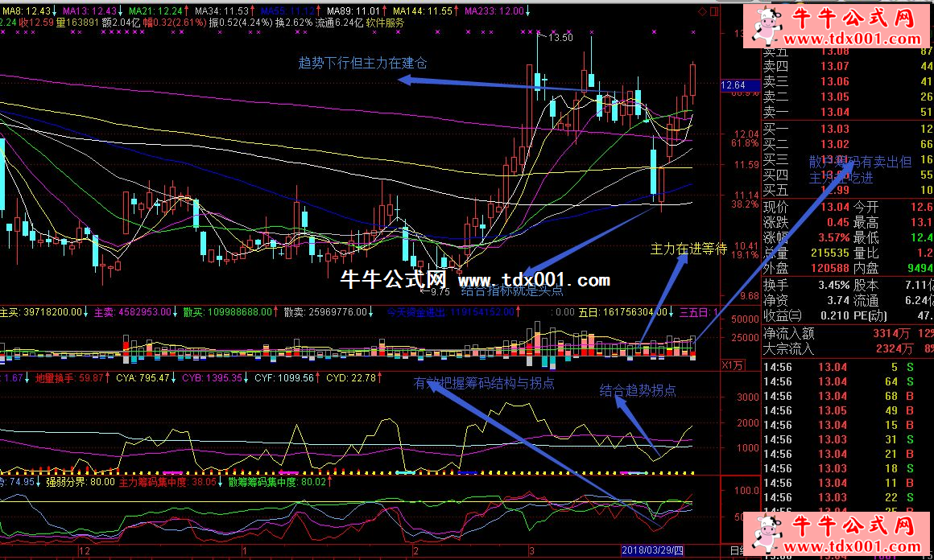The height and width of the screenshot is (560, 934).
Task: Click the 外盘 120588 quote value
Action: (x=830, y=269)
